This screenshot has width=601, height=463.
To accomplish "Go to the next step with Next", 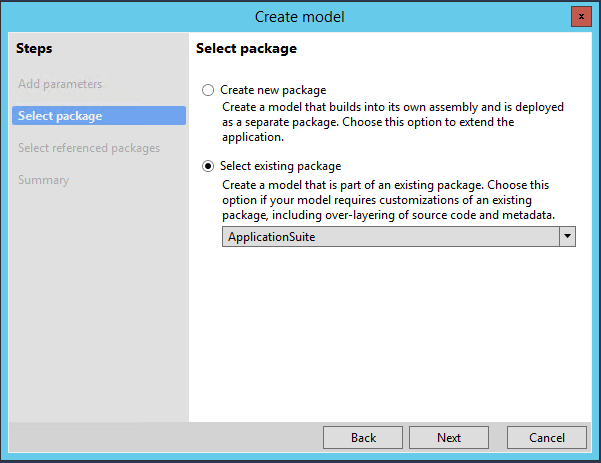I will click(x=449, y=437).
